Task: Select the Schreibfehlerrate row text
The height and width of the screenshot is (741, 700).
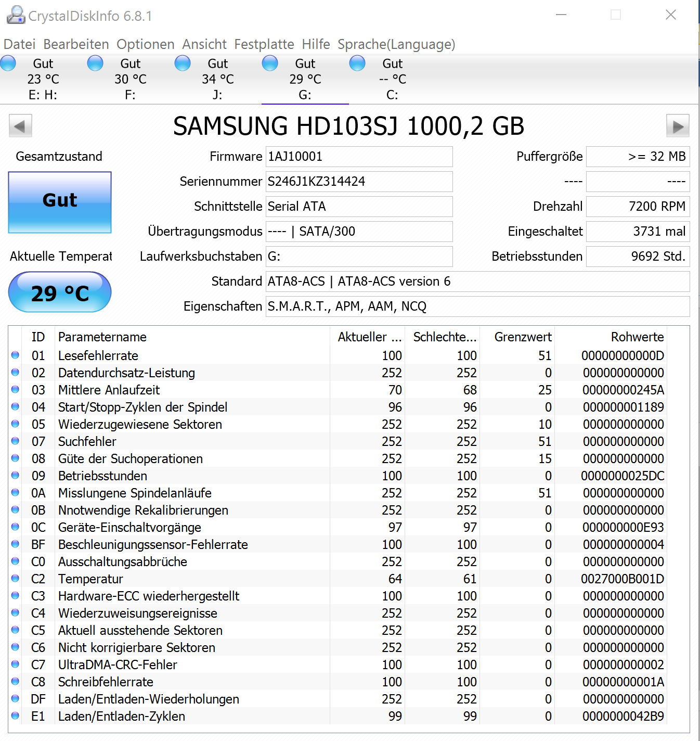Action: point(106,682)
